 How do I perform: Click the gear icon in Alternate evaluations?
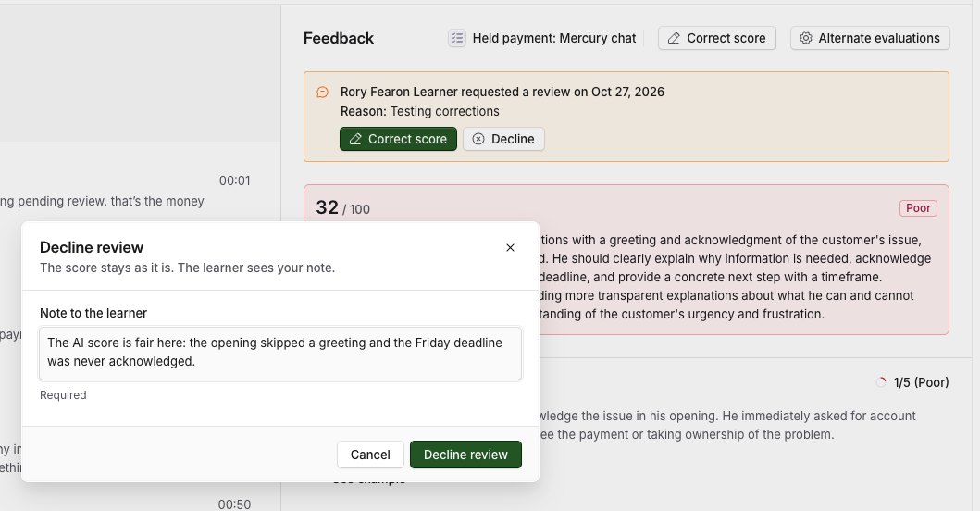806,38
